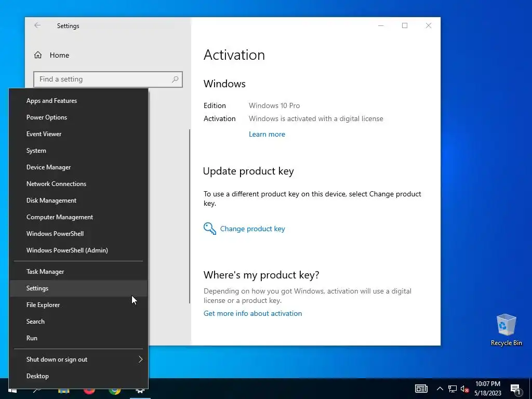Go to Settings Home

pyautogui.click(x=51, y=55)
